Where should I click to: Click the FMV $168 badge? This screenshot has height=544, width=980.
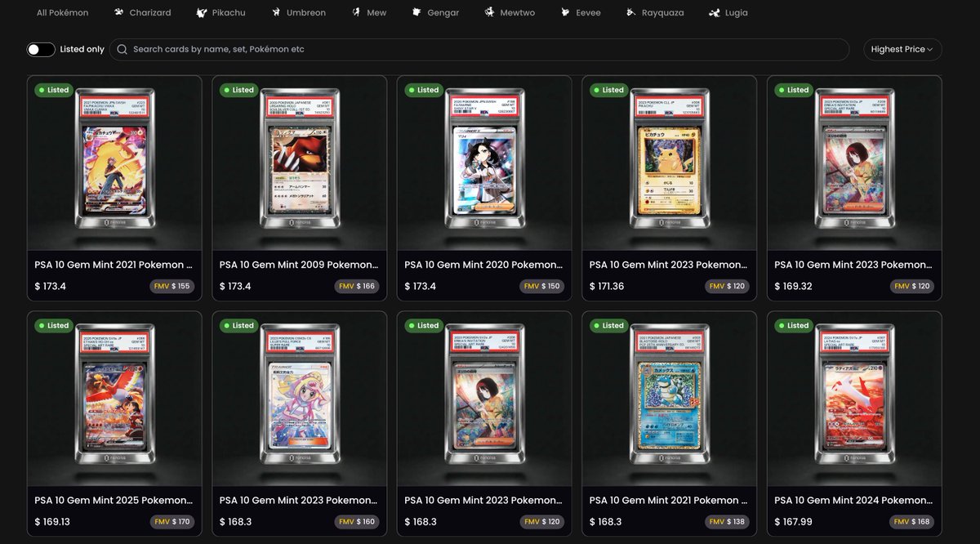click(x=912, y=521)
